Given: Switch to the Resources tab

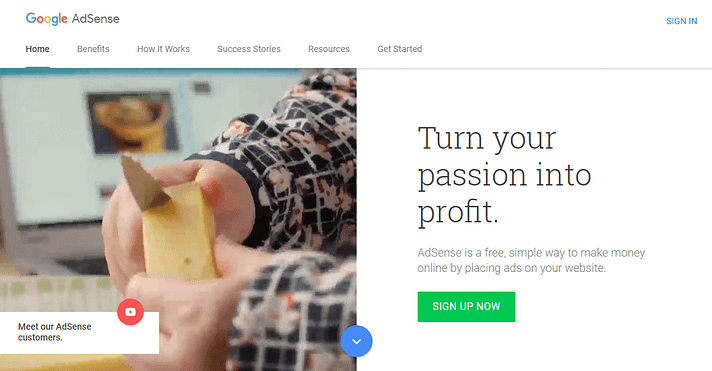Looking at the screenshot, I should point(329,49).
